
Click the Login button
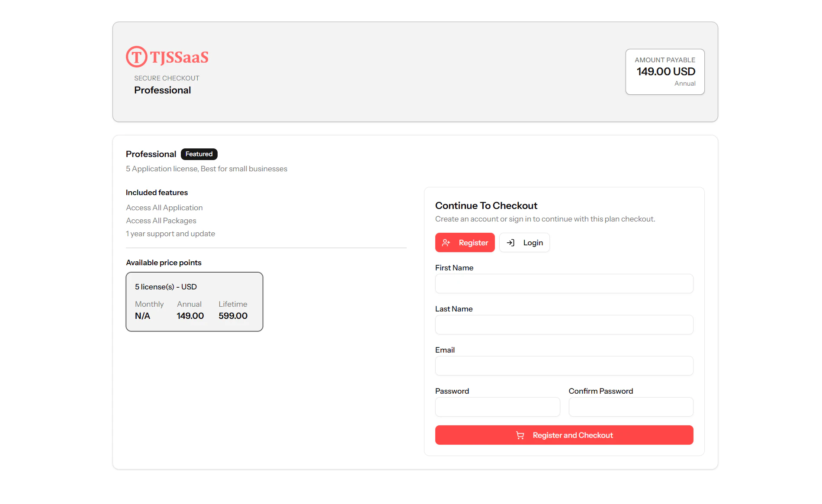524,243
